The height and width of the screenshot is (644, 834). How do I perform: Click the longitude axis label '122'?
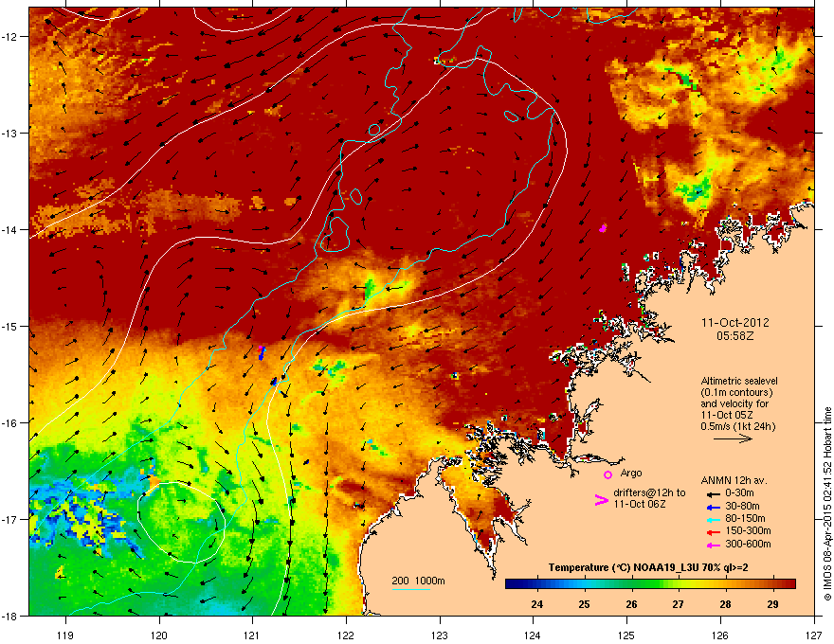point(346,635)
